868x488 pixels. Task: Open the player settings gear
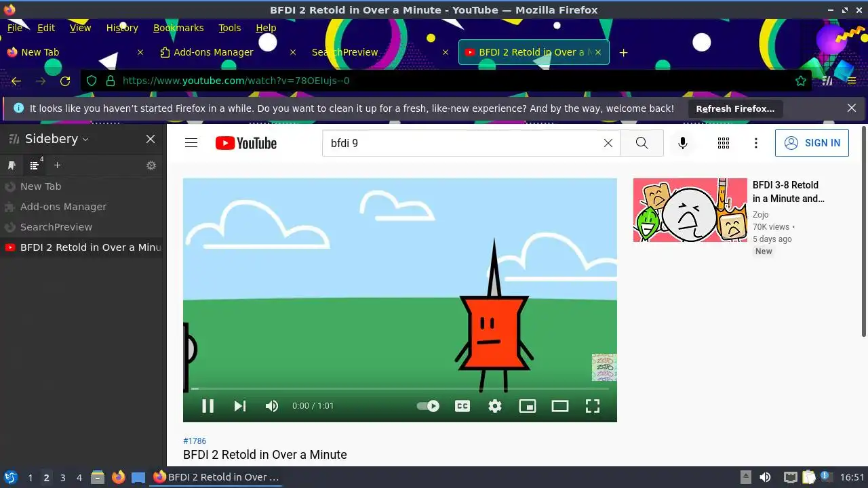(x=495, y=406)
